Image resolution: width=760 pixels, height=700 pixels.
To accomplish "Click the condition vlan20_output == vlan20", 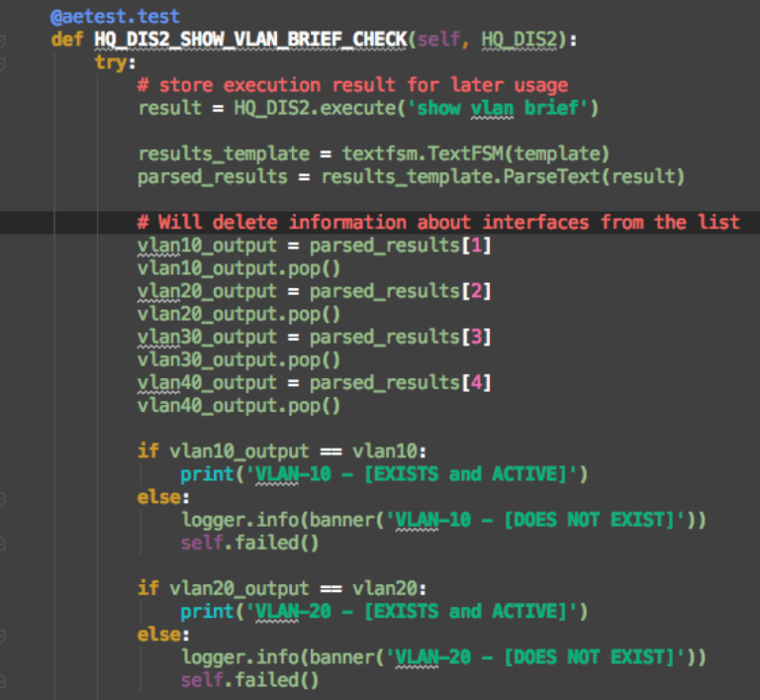I will click(294, 588).
